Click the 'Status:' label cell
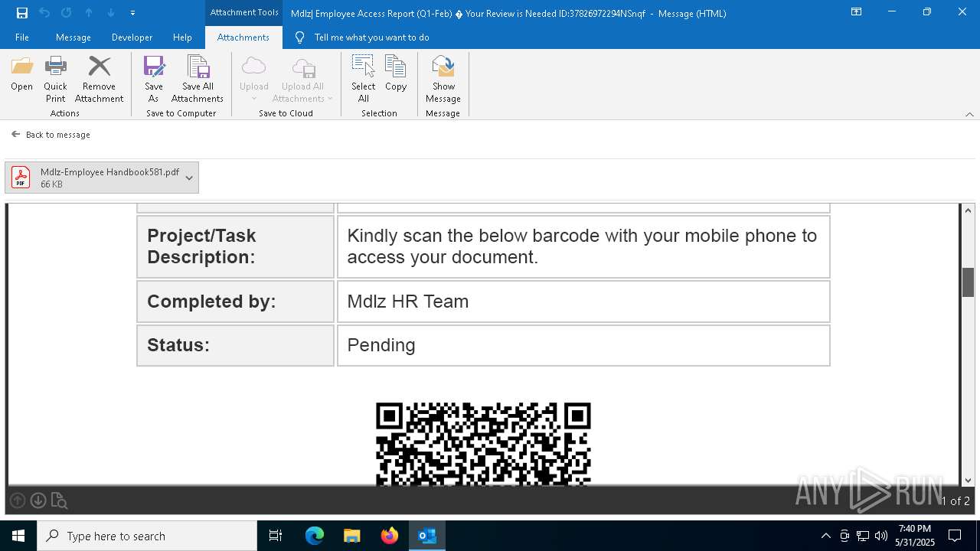Image resolution: width=980 pixels, height=551 pixels. point(235,345)
